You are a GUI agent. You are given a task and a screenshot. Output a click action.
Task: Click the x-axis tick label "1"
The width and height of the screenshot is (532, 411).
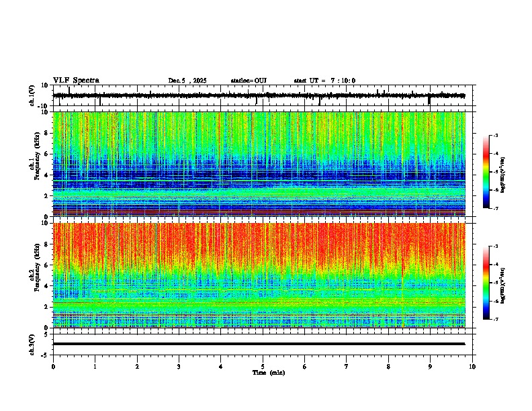[95, 367]
